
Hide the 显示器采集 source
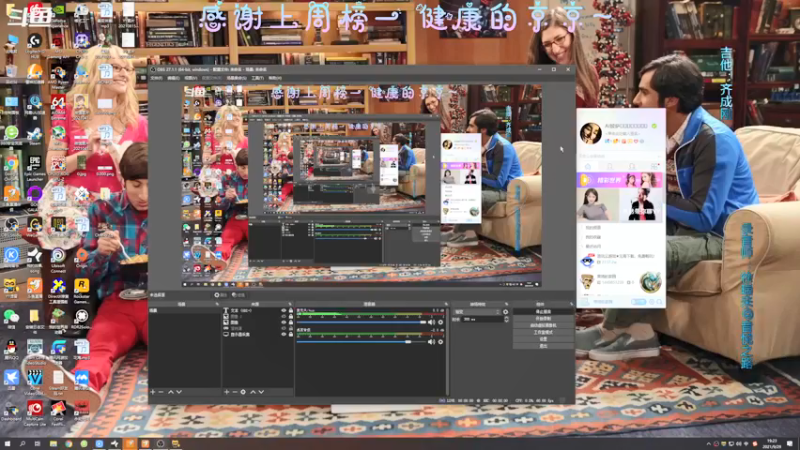pos(284,334)
